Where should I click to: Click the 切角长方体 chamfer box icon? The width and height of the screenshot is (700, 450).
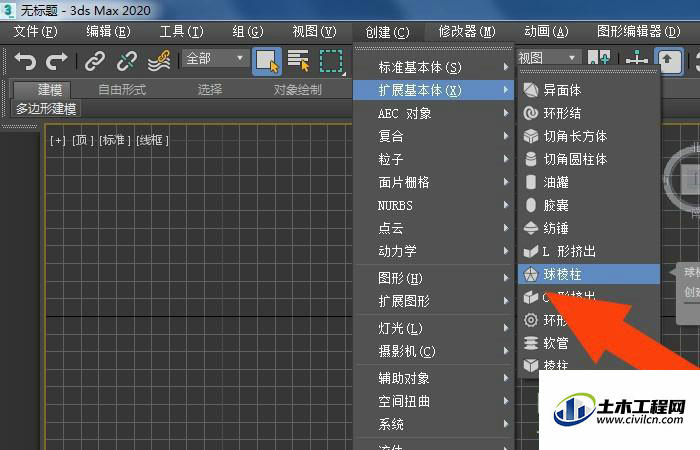530,136
